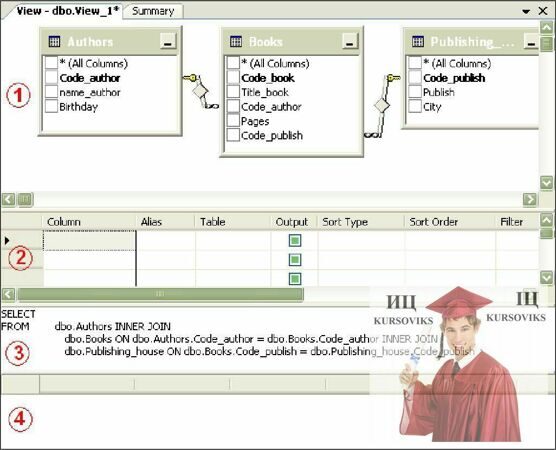Select the Books-Publishing_house join diamond

tap(382, 105)
